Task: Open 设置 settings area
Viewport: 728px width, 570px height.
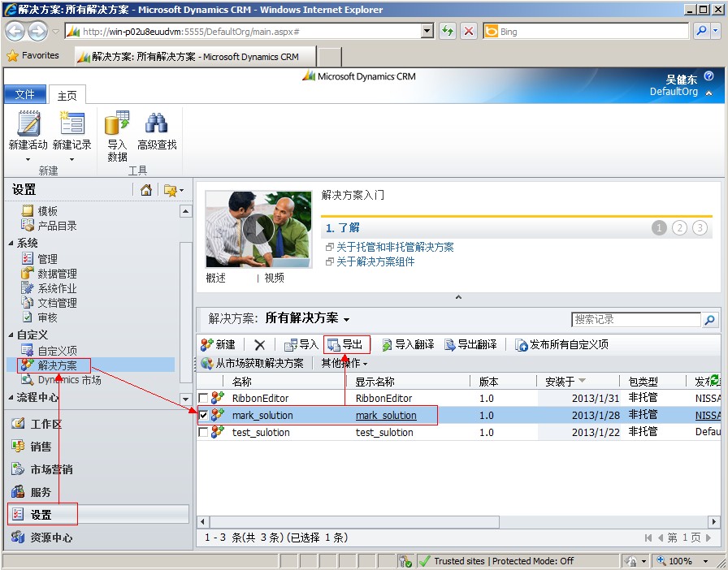Action: click(98, 514)
